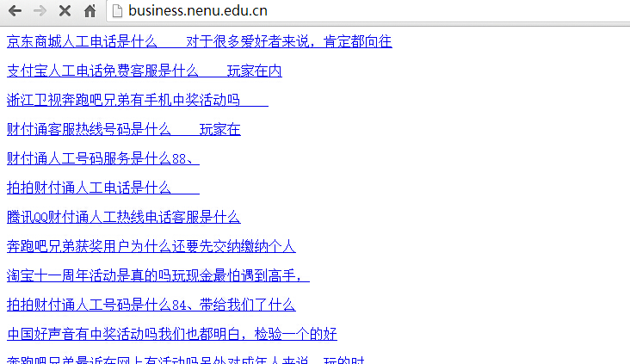Open the link starting with 中国好声音有中奖活动吗
630x364 pixels.
click(x=172, y=334)
